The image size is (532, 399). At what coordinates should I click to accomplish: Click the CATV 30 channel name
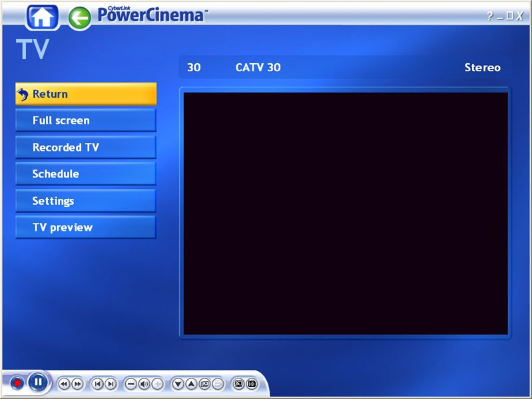[x=258, y=67]
